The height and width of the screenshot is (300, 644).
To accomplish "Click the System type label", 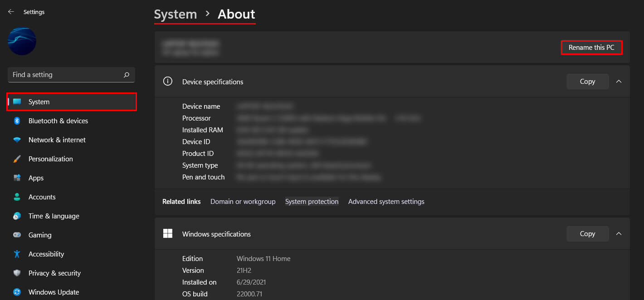I will pyautogui.click(x=200, y=165).
